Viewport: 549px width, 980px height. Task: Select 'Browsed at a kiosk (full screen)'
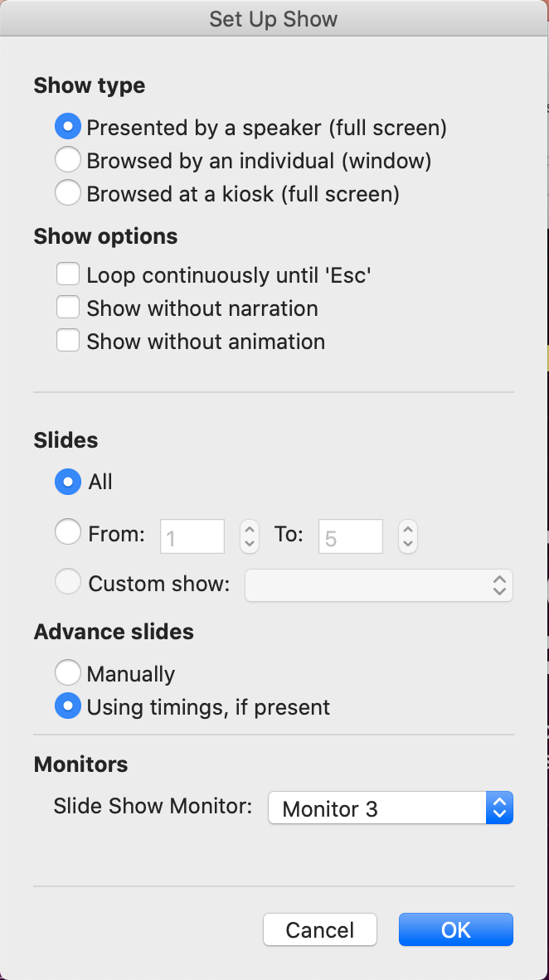point(68,192)
